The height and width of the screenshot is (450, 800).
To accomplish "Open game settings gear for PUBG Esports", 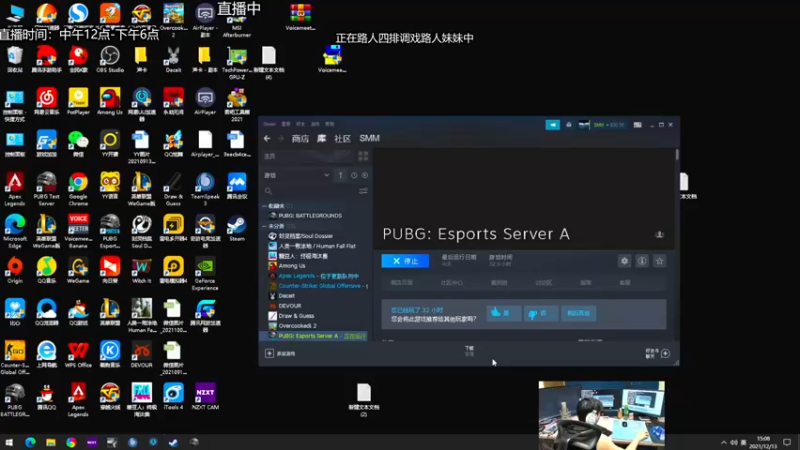I will pos(624,261).
